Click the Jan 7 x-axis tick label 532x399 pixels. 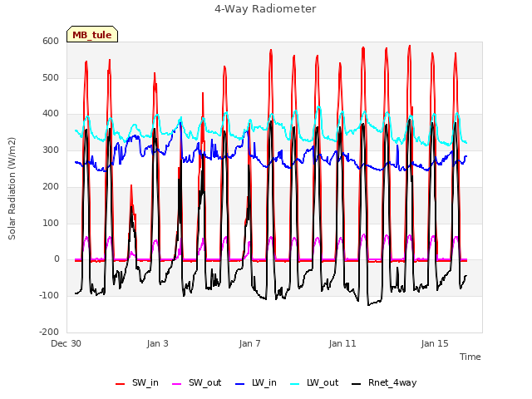pos(250,343)
